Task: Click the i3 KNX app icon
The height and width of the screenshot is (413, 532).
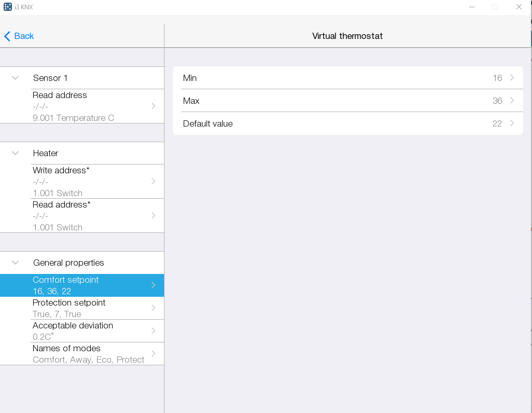Action: tap(8, 7)
